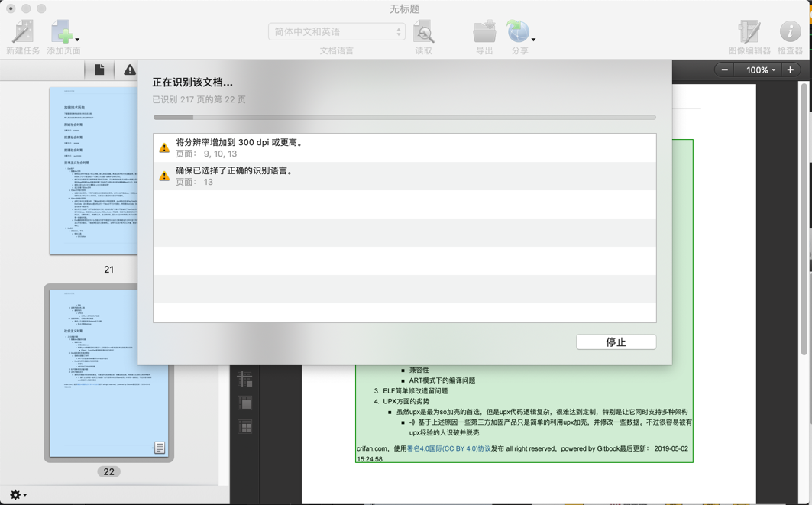Screen dimensions: 812x505
Task: Select warning '确保已选择了正确的识别语言'
Action: pyautogui.click(x=404, y=176)
